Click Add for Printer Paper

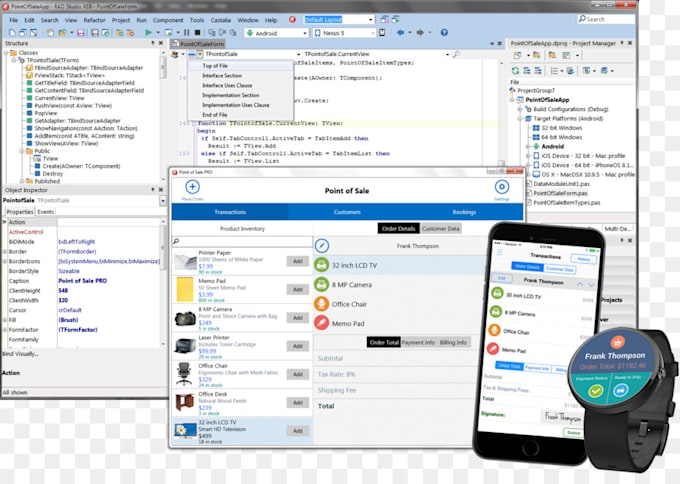pyautogui.click(x=298, y=261)
